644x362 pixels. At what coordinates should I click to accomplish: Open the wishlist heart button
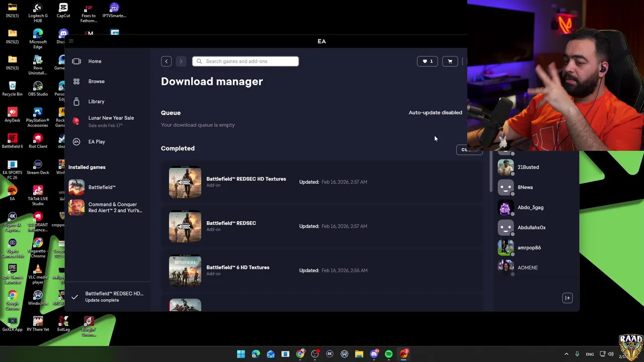point(428,61)
